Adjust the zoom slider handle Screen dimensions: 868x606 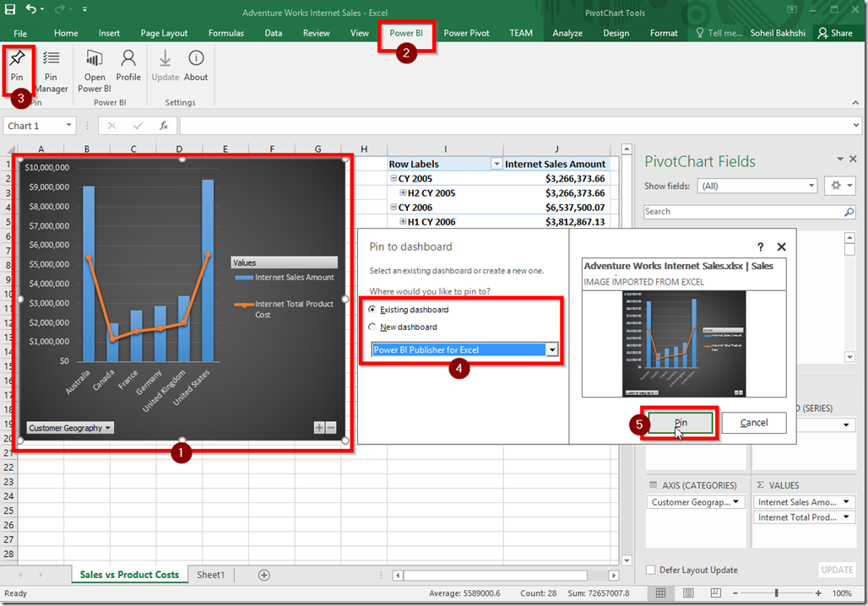click(x=777, y=592)
